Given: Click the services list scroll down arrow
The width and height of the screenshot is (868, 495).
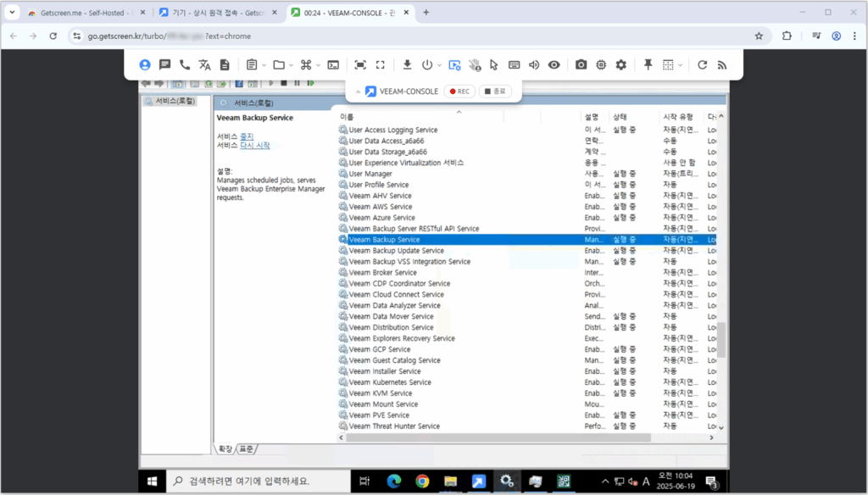Looking at the screenshot, I should click(721, 427).
